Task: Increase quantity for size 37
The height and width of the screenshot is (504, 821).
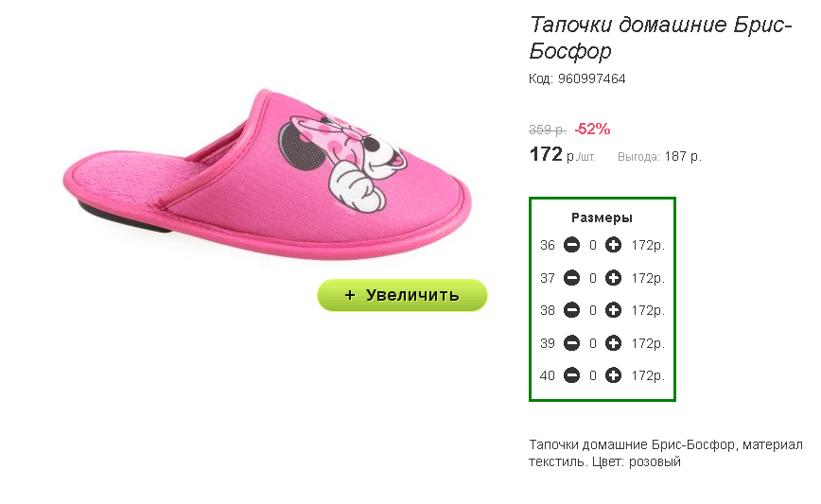Action: click(x=613, y=278)
